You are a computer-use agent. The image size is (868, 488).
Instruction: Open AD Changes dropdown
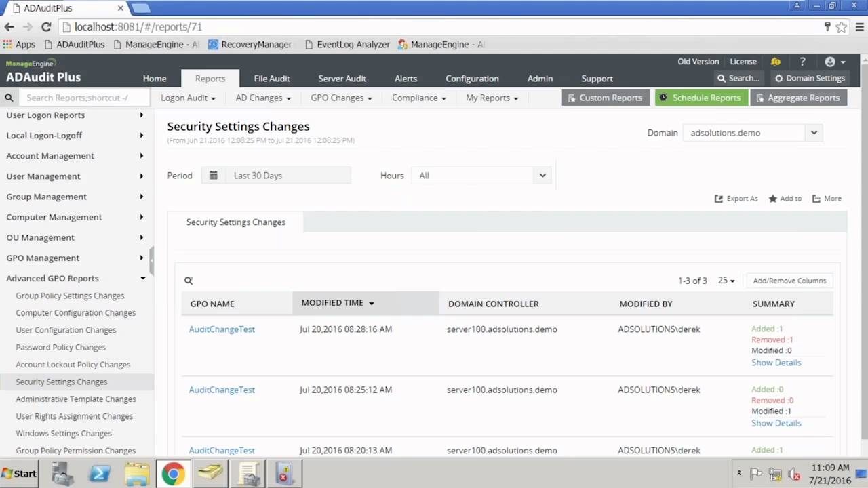pos(263,98)
